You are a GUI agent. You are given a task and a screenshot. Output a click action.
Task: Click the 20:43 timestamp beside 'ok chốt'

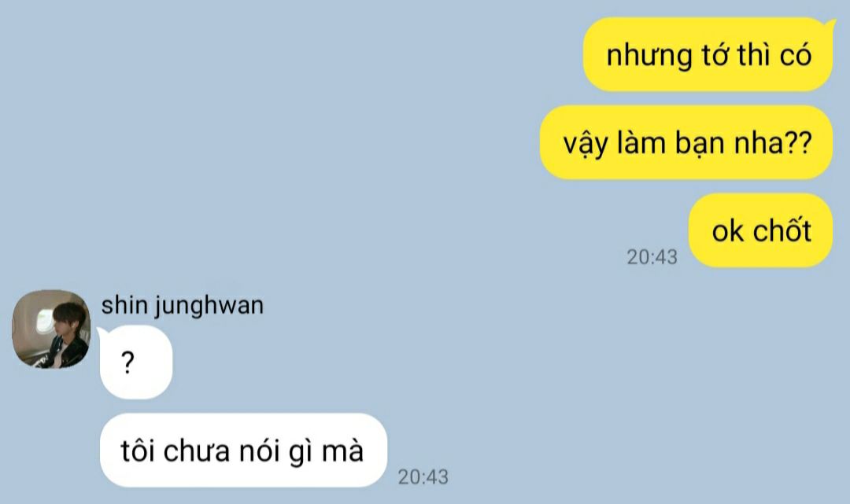pos(652,257)
